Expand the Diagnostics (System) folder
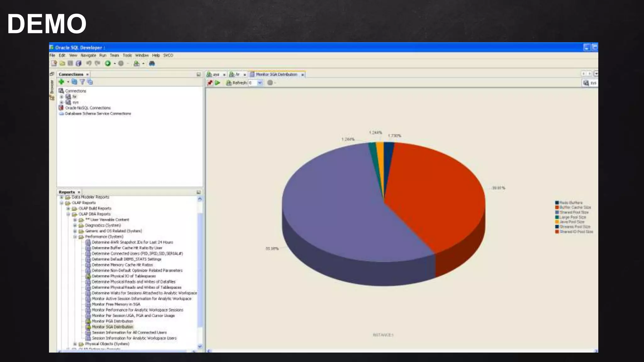This screenshot has height=362, width=644. point(75,225)
